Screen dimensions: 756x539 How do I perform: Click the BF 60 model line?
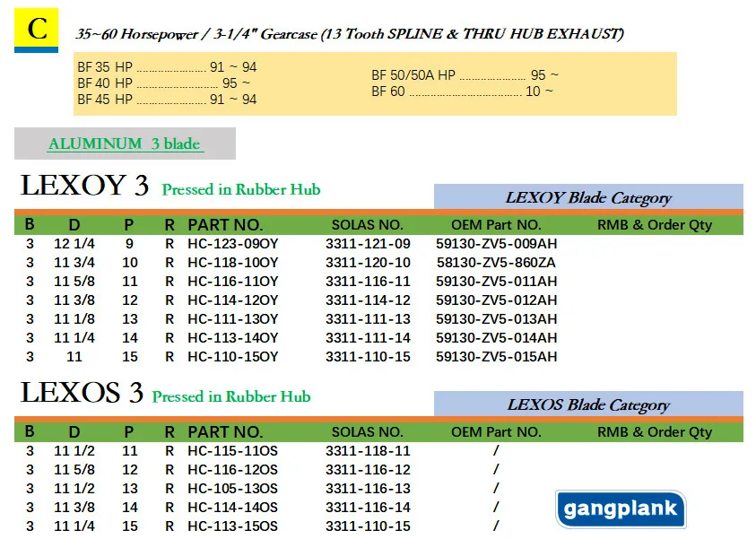[463, 91]
